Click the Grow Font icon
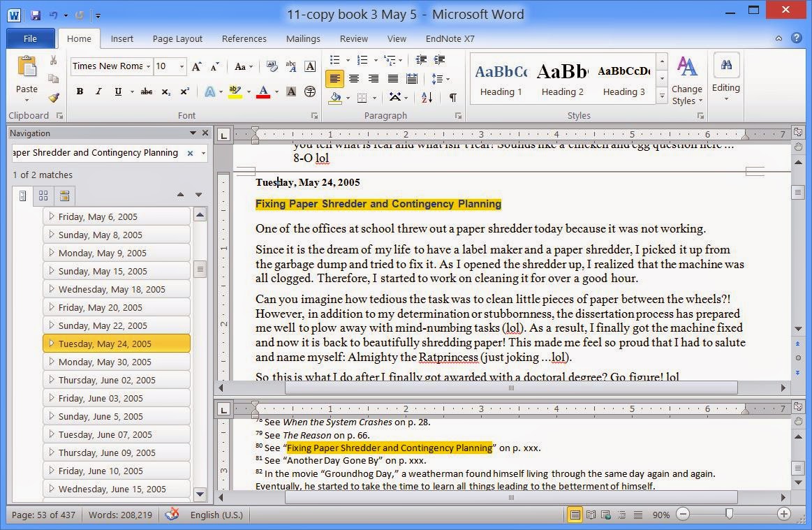 [x=196, y=66]
